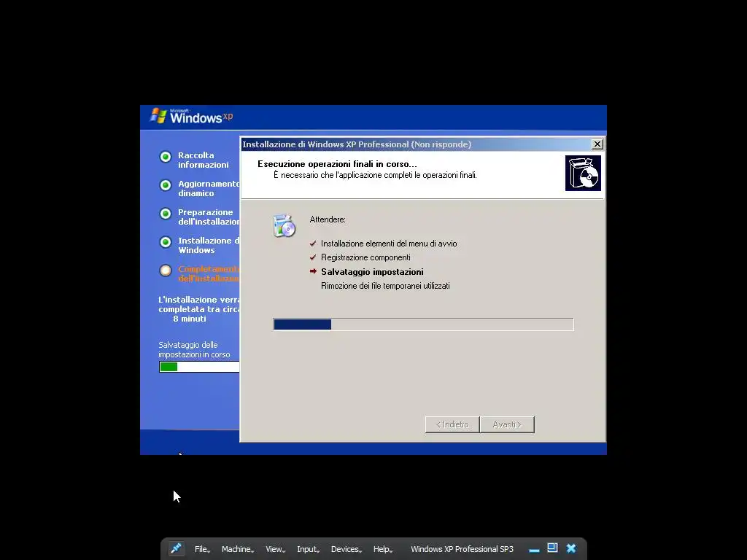Minimize the VM window via toolbar icon
747x560 pixels.
pyautogui.click(x=534, y=550)
